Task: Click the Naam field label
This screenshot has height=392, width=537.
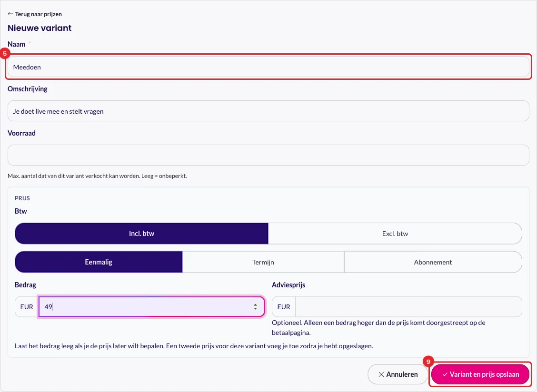Action: point(17,44)
